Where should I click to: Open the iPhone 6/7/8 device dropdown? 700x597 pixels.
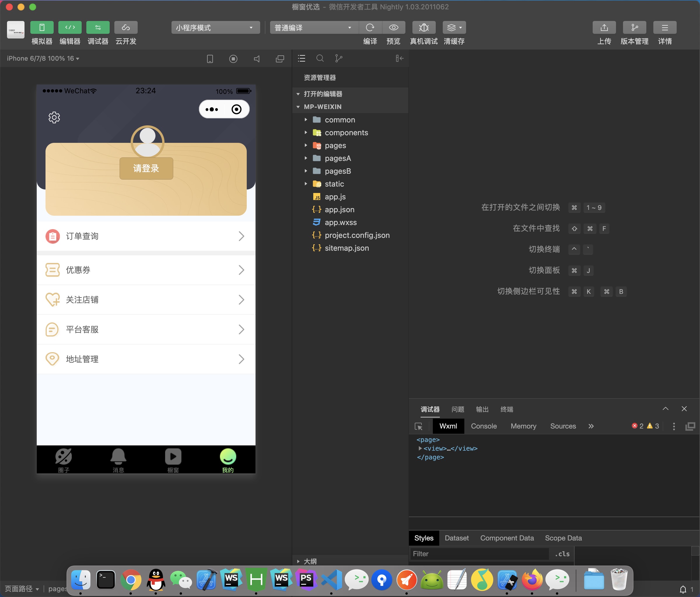(x=42, y=58)
